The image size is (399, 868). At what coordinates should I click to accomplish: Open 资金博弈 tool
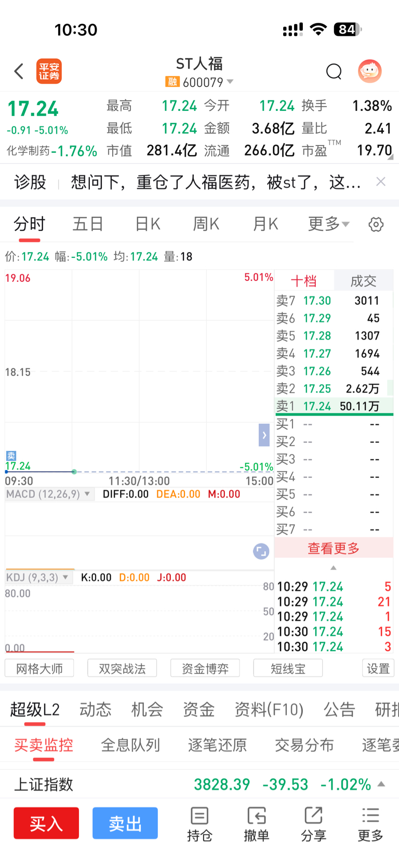205,668
